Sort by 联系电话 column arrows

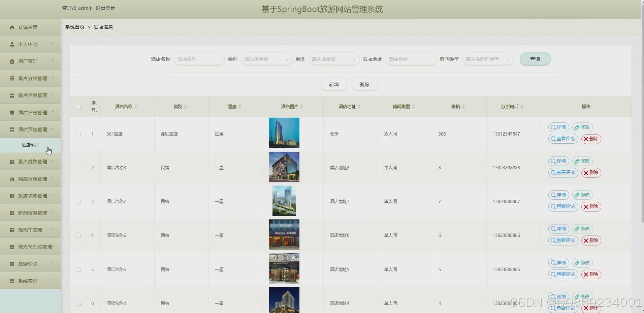(522, 107)
